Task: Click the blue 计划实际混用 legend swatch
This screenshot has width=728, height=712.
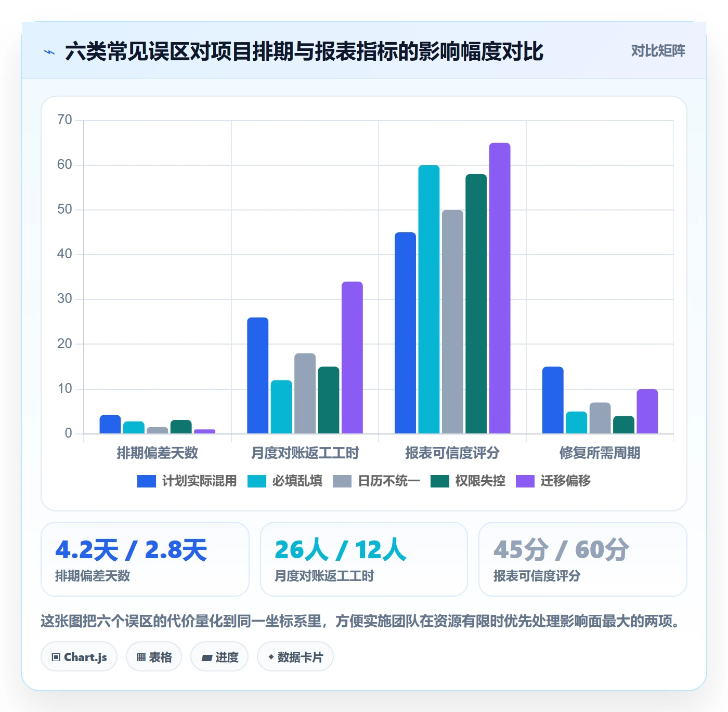Action: point(146,481)
